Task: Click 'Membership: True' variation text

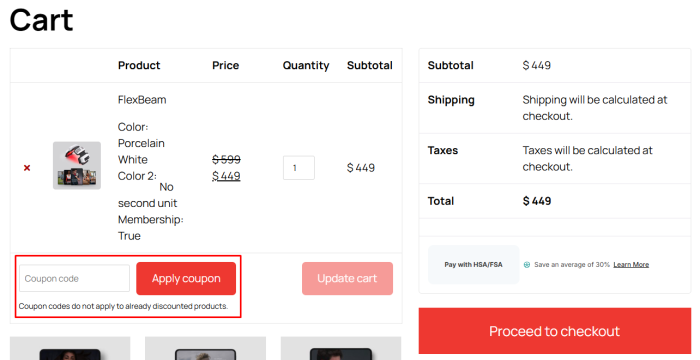Action: [150, 228]
